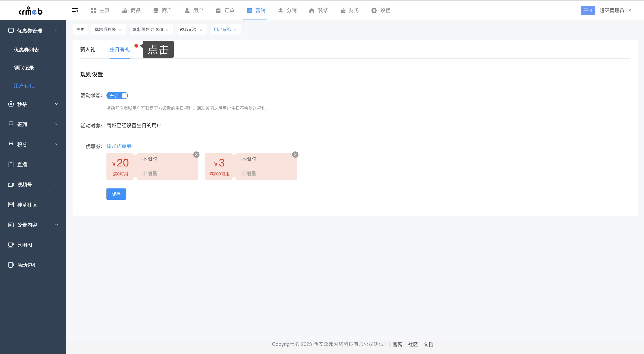Close the 用户有礼 page tab
The width and height of the screenshot is (644, 354).
[x=235, y=30]
